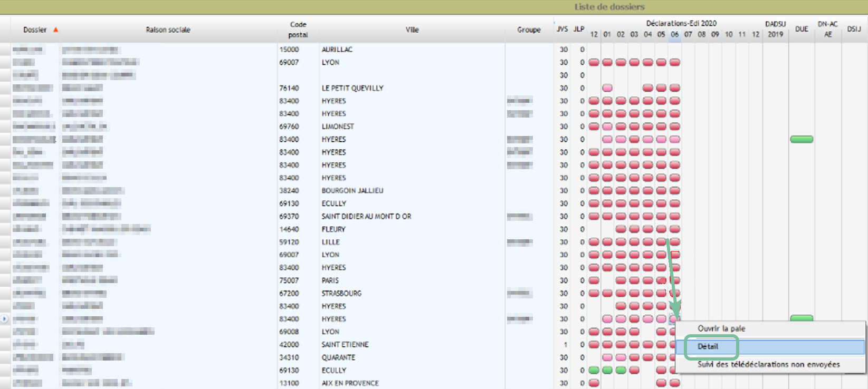Click the green month 12 pill for ECULLY
The image size is (868, 389).
(x=594, y=371)
